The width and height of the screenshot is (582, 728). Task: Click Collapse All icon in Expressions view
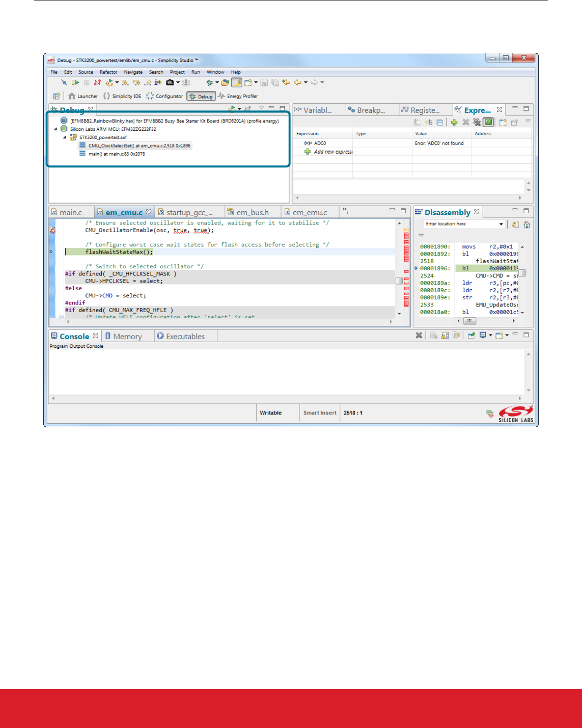pyautogui.click(x=440, y=122)
